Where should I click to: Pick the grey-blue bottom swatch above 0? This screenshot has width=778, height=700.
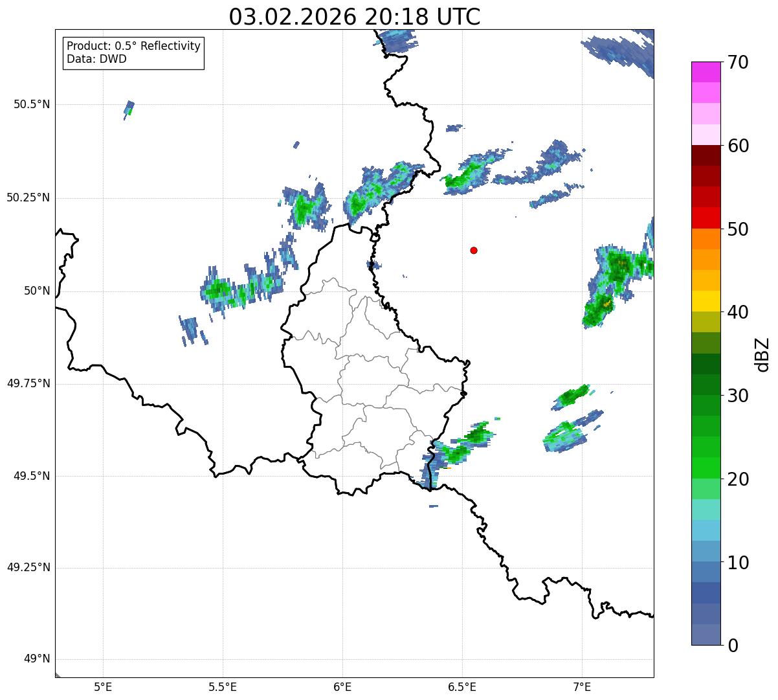click(706, 635)
